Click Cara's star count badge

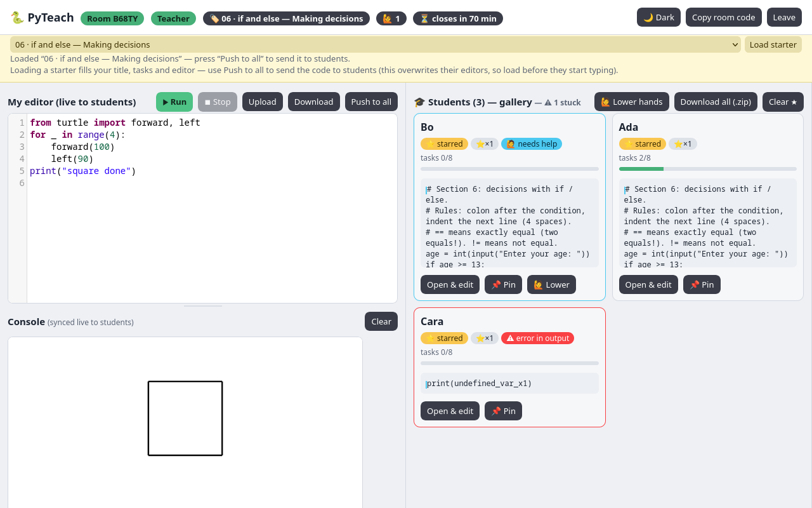(x=485, y=338)
